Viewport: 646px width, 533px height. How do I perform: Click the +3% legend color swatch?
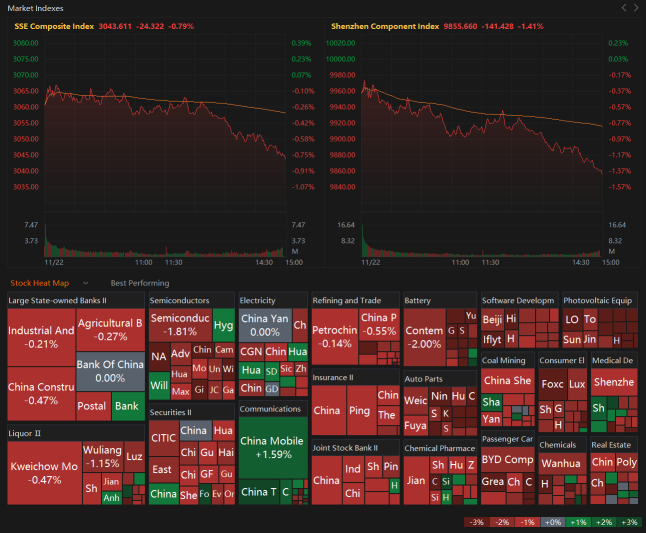tap(629, 522)
